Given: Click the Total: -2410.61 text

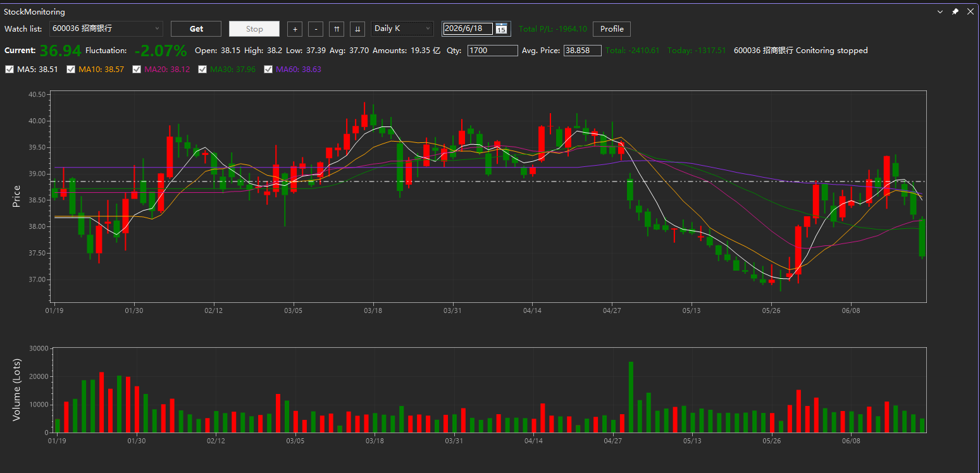Looking at the screenshot, I should [x=633, y=51].
